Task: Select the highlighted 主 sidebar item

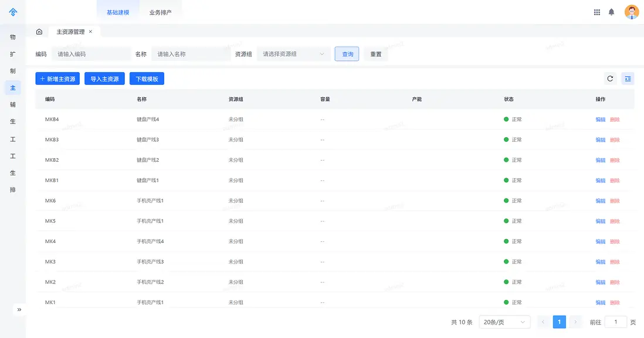Action: tap(13, 88)
